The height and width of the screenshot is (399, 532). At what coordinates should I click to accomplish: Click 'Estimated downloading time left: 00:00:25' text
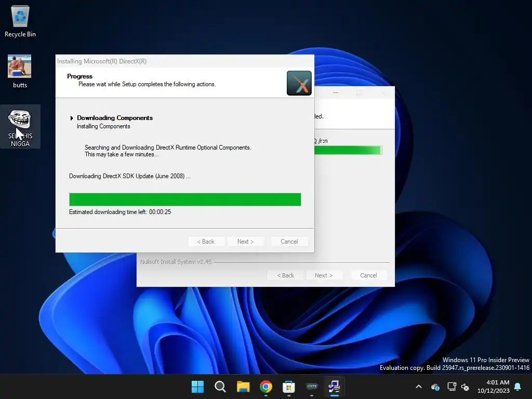pyautogui.click(x=120, y=212)
